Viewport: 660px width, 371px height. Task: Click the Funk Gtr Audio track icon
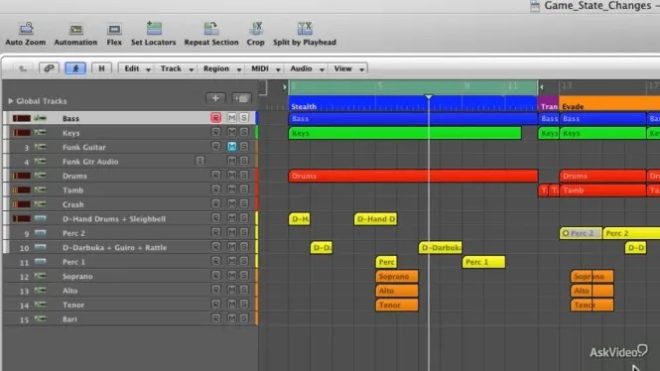click(40, 161)
